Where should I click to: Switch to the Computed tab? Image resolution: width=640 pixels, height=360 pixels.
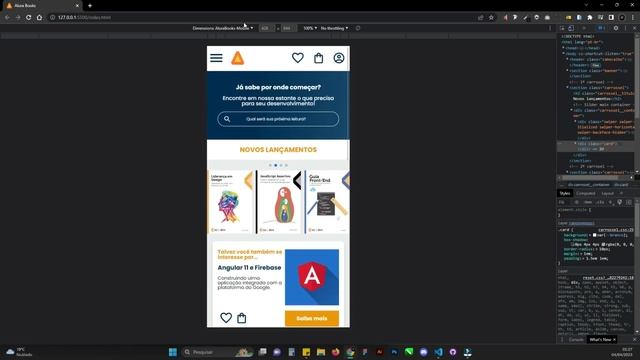coord(586,193)
